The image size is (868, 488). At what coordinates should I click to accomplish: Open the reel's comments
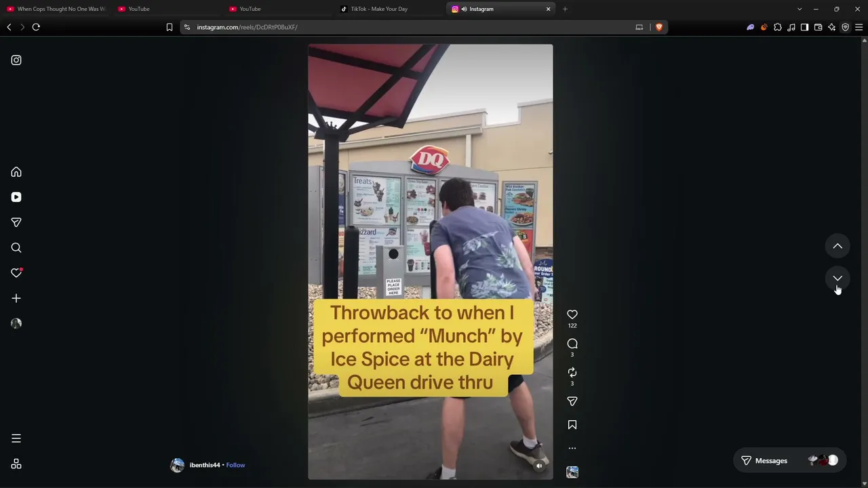pyautogui.click(x=572, y=344)
